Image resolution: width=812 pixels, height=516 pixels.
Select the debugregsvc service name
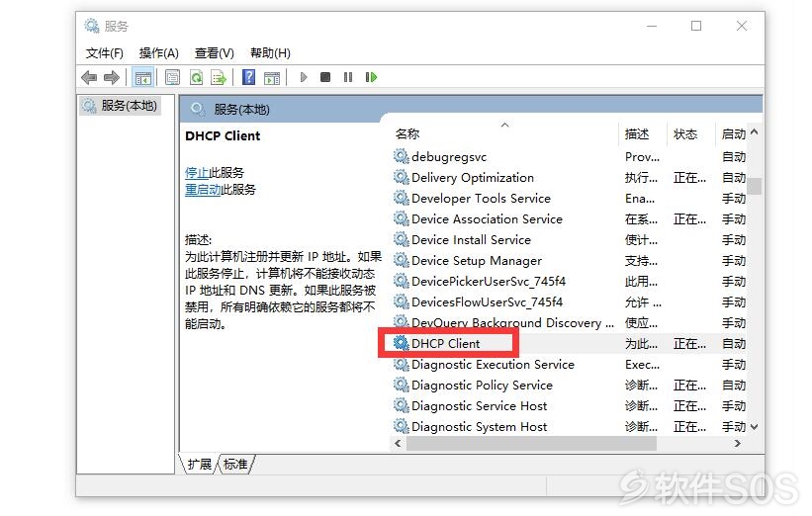pyautogui.click(x=449, y=157)
